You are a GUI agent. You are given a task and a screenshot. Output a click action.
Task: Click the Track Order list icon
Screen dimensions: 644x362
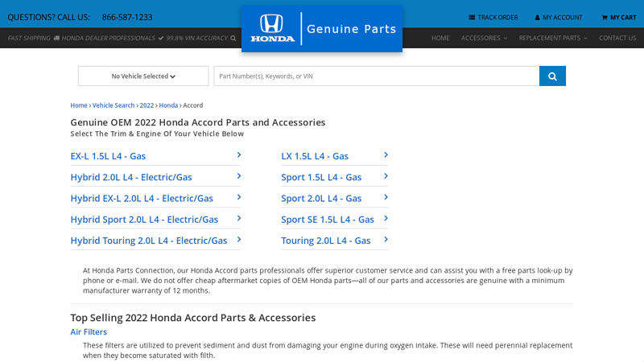(472, 17)
